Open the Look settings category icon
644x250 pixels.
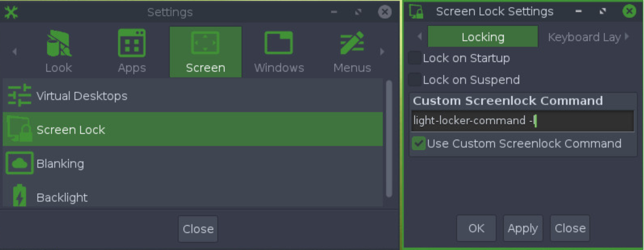point(58,44)
